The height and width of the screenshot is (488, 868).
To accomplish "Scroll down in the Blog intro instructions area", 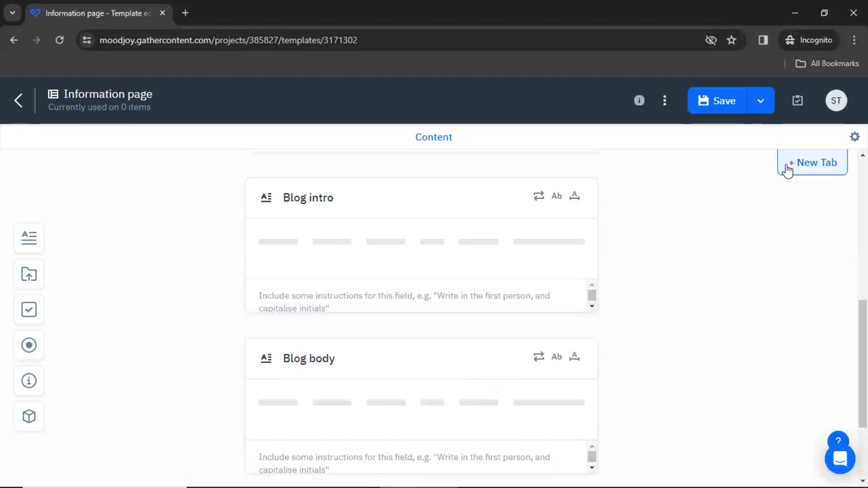I will click(x=591, y=307).
